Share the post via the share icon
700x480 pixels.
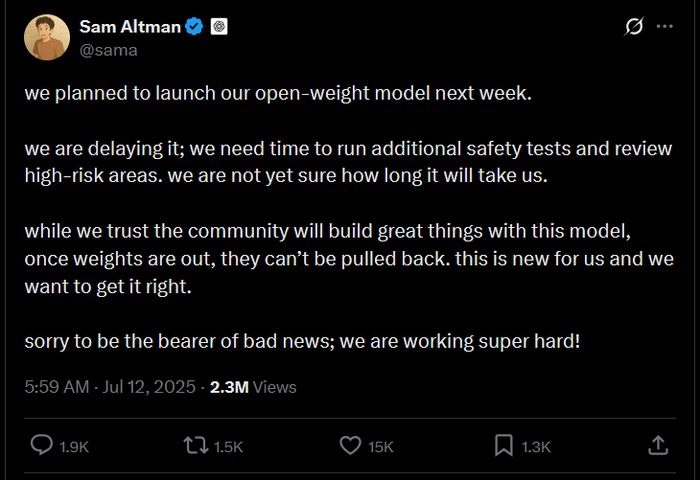(x=658, y=444)
